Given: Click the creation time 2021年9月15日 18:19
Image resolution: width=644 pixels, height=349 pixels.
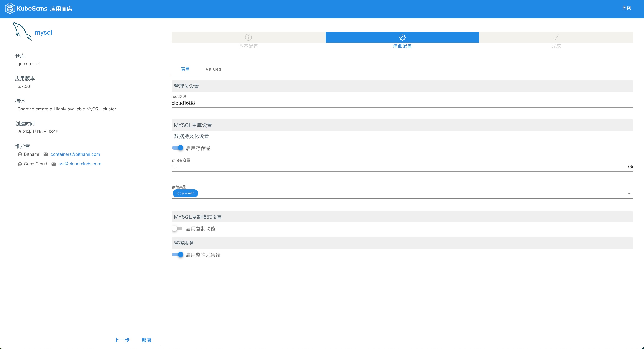Looking at the screenshot, I should point(38,131).
